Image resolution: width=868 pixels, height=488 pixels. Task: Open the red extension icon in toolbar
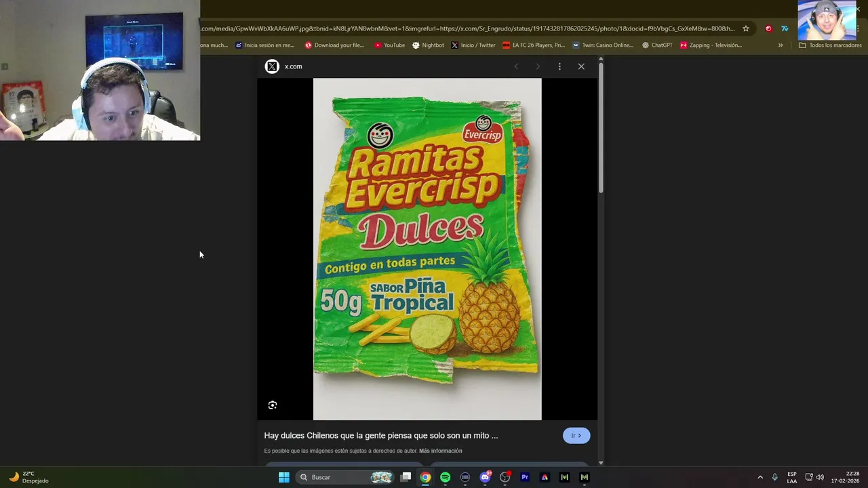click(x=768, y=28)
